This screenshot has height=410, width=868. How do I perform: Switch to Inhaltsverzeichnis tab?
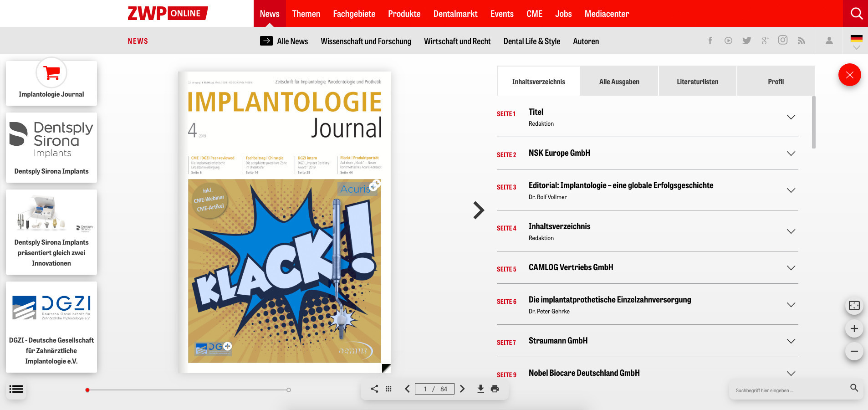[538, 81]
